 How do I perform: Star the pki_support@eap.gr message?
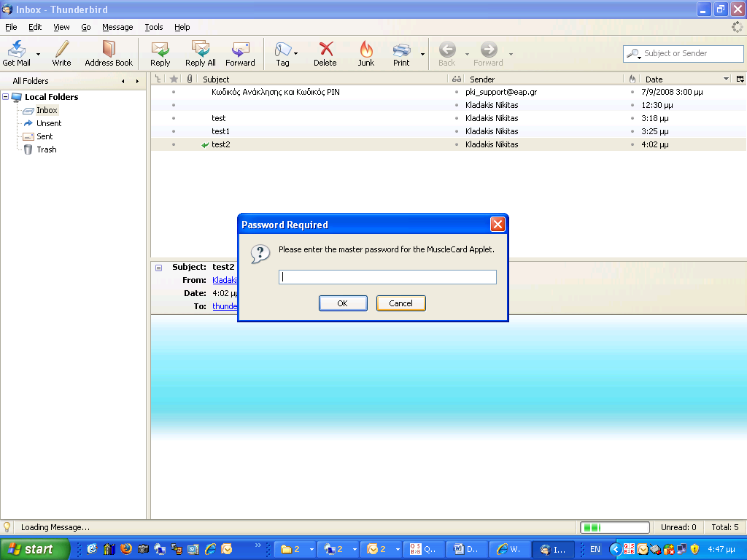[174, 92]
